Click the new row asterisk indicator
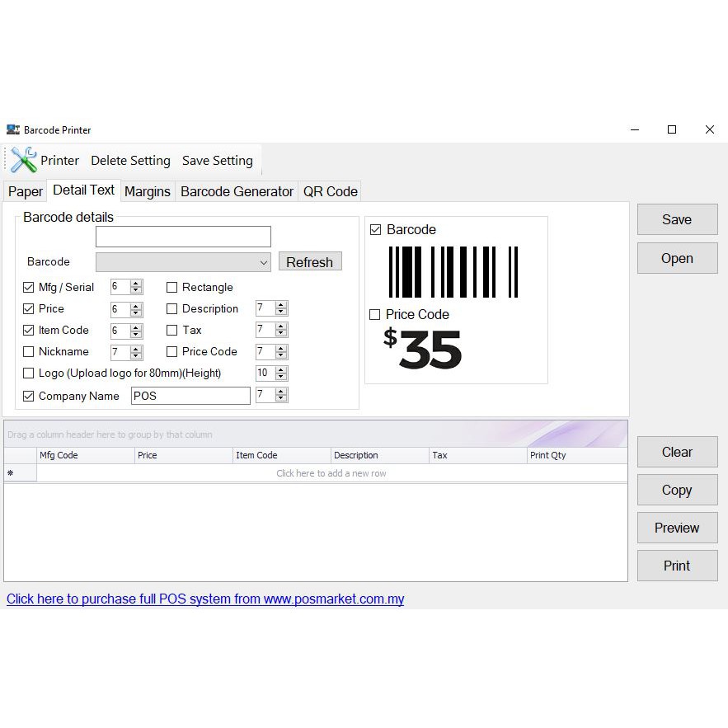 pyautogui.click(x=11, y=473)
